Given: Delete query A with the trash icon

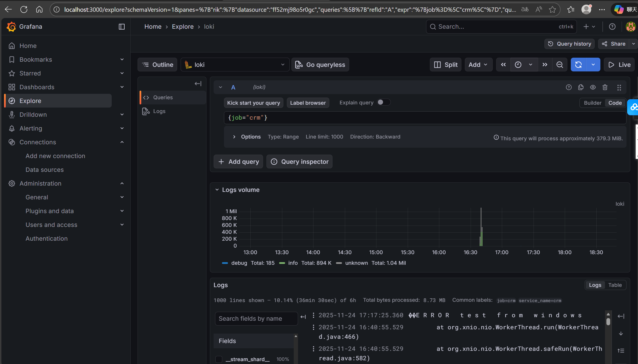Looking at the screenshot, I should pos(605,87).
